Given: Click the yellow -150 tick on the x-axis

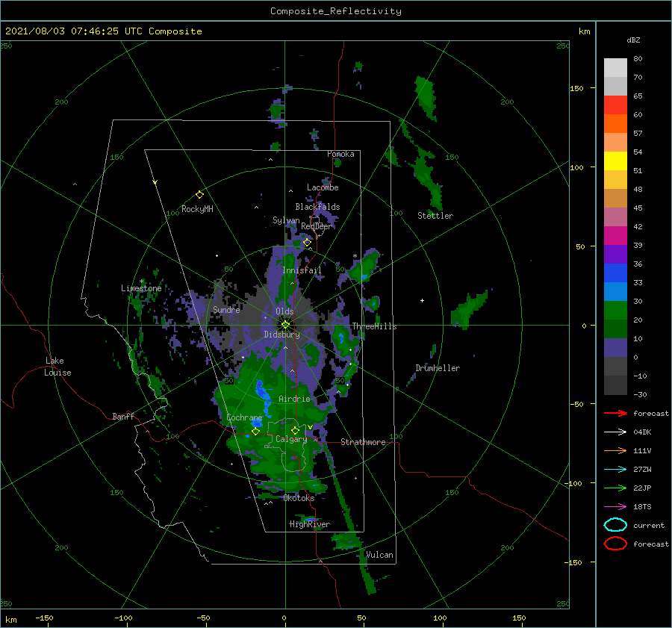Looking at the screenshot, I should [x=44, y=618].
